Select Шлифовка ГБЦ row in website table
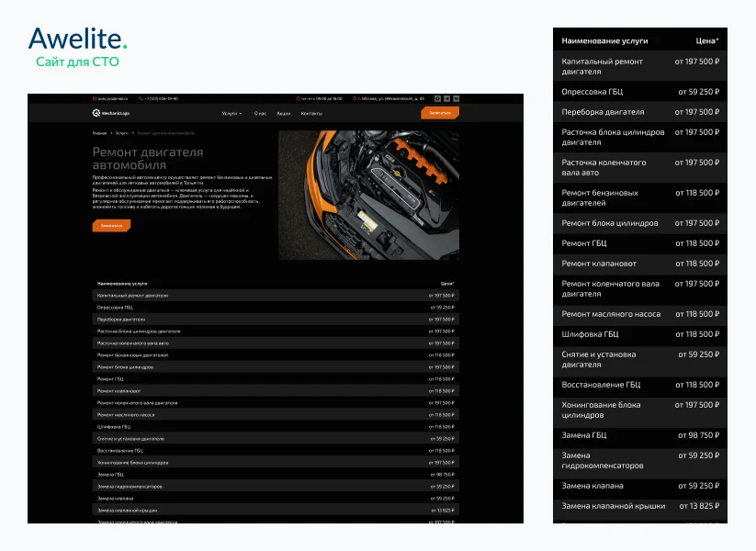The image size is (756, 551). click(276, 427)
